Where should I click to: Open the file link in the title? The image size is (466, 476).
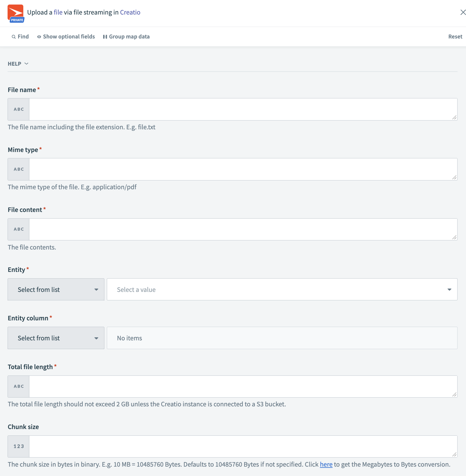[x=59, y=12]
